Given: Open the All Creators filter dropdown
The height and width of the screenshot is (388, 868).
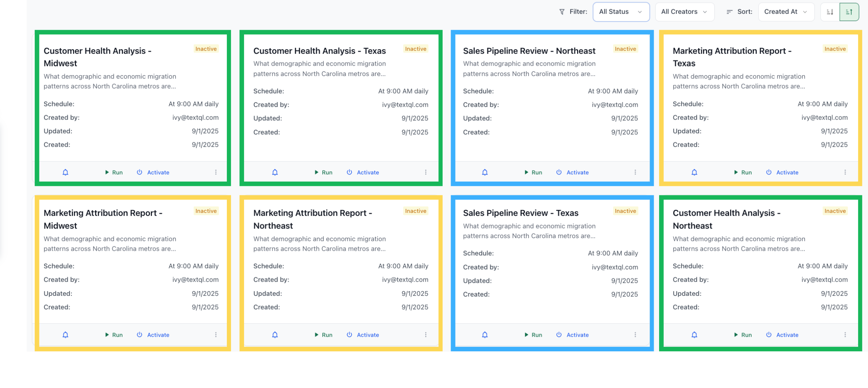Looking at the screenshot, I should (684, 12).
